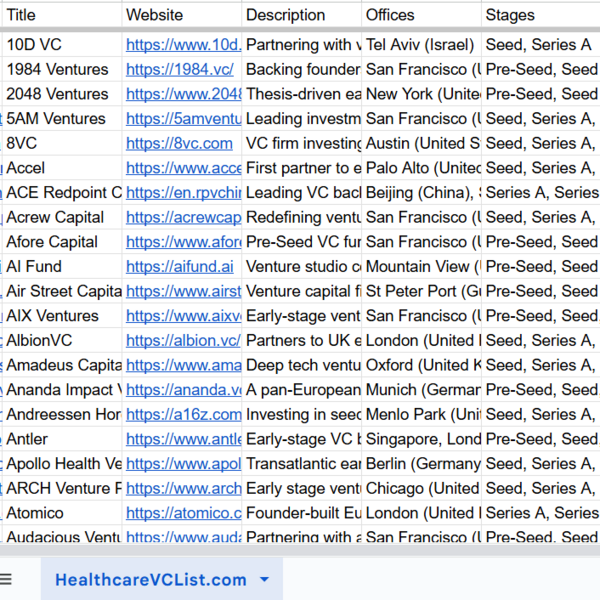Select the Mountain View offices cell
The width and height of the screenshot is (600, 600).
421,267
